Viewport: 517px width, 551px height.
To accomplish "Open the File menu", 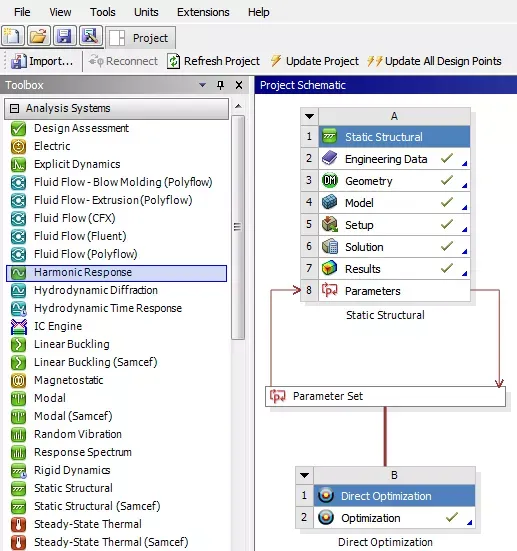I will [22, 12].
